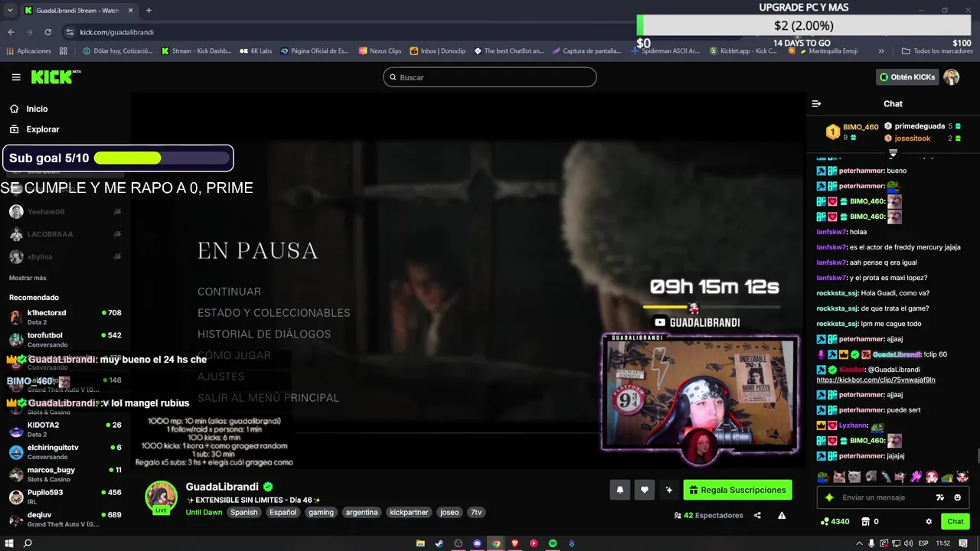Toggle follow heart button

click(x=645, y=490)
